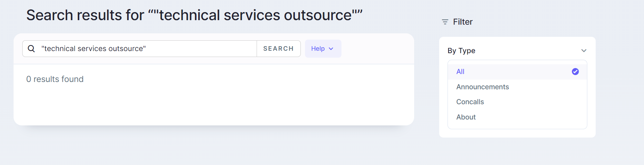Image resolution: width=644 pixels, height=165 pixels.
Task: Click the magnifying glass icon in search box
Action: tap(31, 49)
